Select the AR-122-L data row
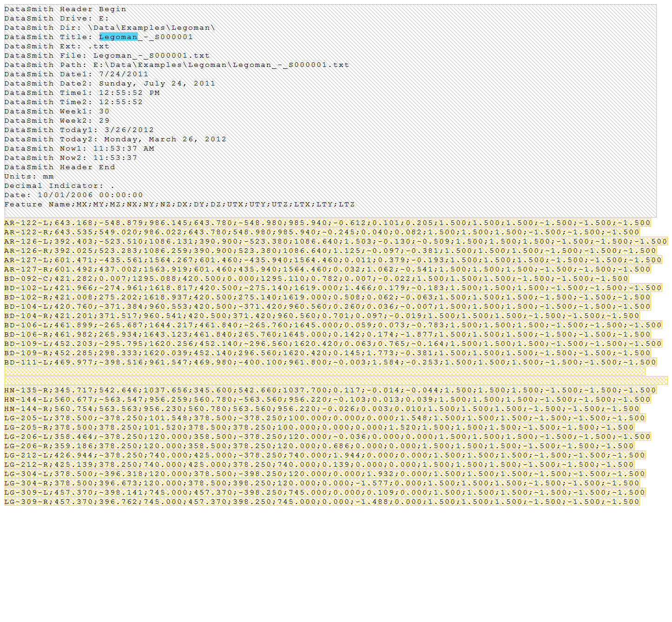Image resolution: width=672 pixels, height=622 pixels. tap(327, 223)
